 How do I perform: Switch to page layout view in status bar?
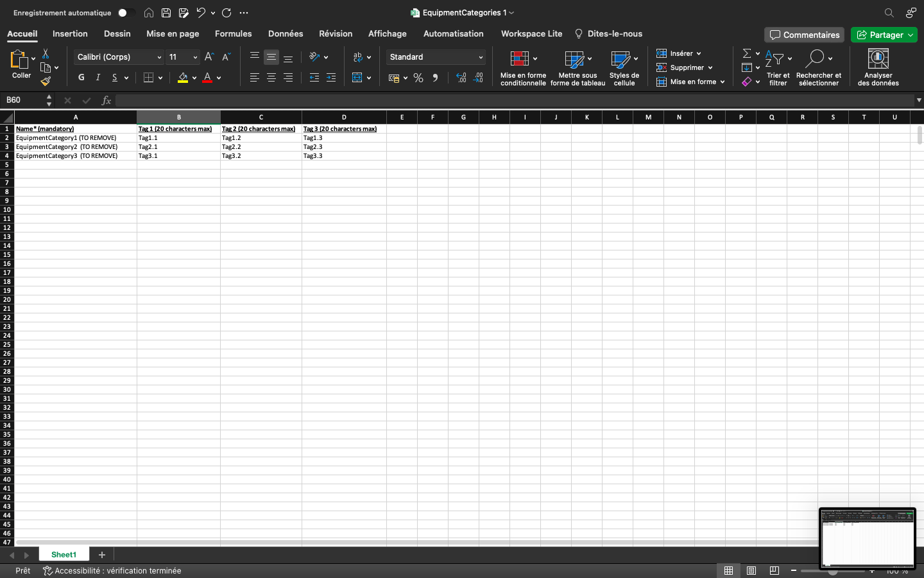[751, 570]
